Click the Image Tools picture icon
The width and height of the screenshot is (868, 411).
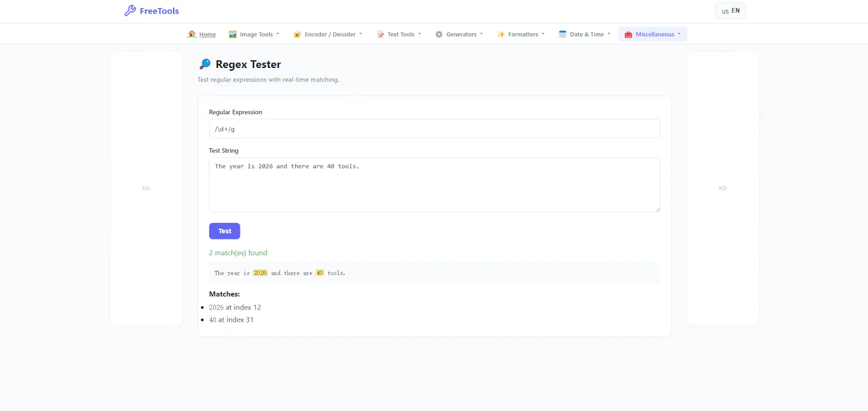(x=233, y=34)
